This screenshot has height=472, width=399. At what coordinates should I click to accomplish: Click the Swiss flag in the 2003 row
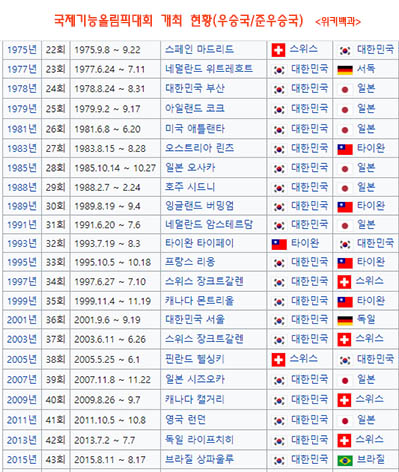tap(344, 340)
